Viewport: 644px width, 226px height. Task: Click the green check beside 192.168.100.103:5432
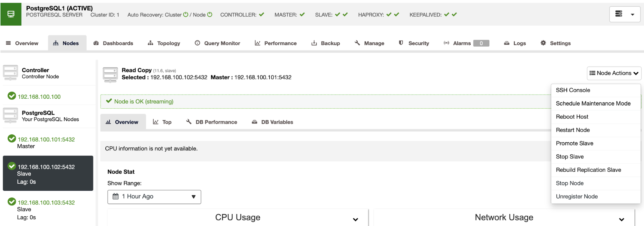click(12, 202)
